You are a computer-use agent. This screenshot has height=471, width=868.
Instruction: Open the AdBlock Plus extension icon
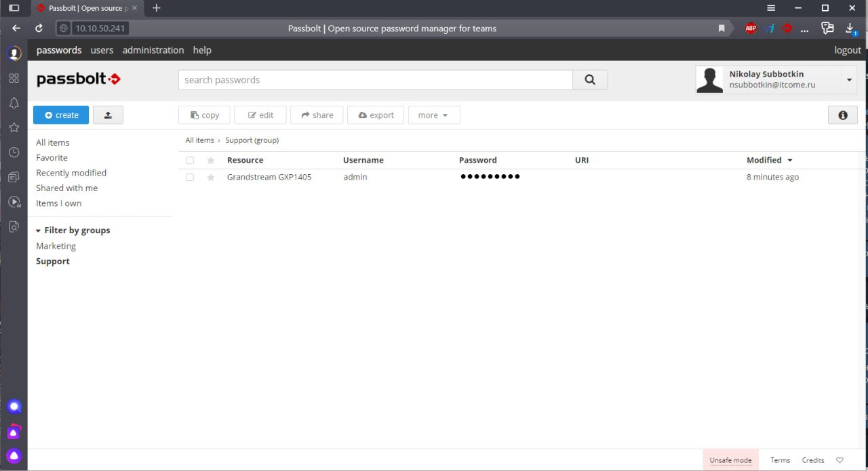click(751, 28)
